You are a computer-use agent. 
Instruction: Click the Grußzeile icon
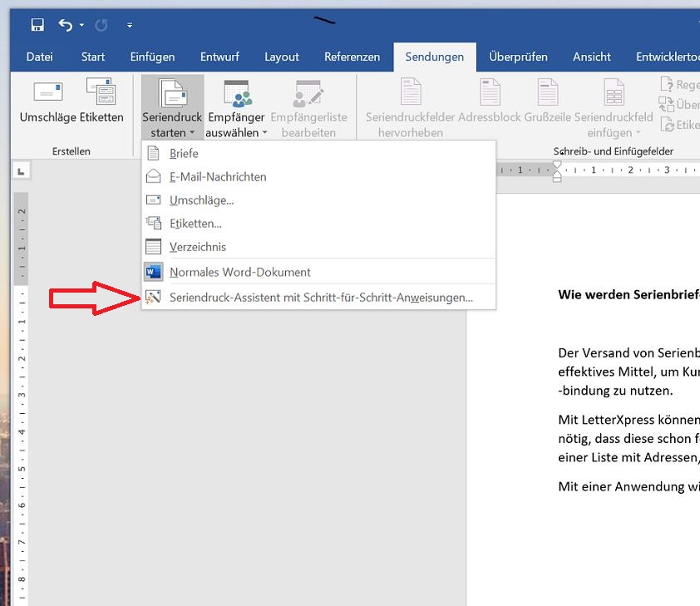pyautogui.click(x=547, y=91)
